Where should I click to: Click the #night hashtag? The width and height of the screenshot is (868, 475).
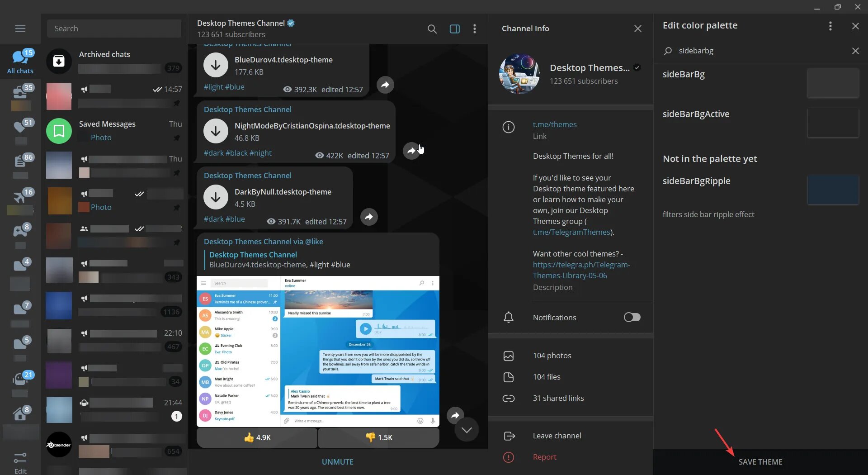point(260,153)
